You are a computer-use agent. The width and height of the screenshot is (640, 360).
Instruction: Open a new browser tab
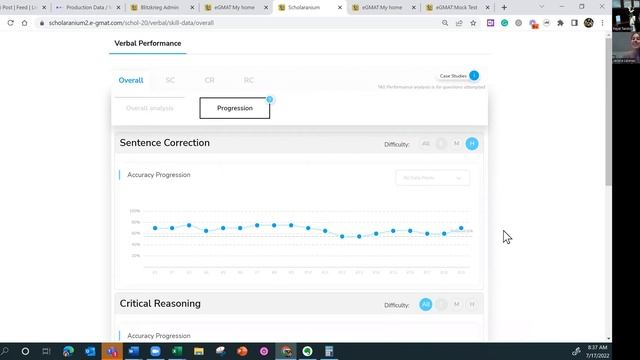click(504, 7)
